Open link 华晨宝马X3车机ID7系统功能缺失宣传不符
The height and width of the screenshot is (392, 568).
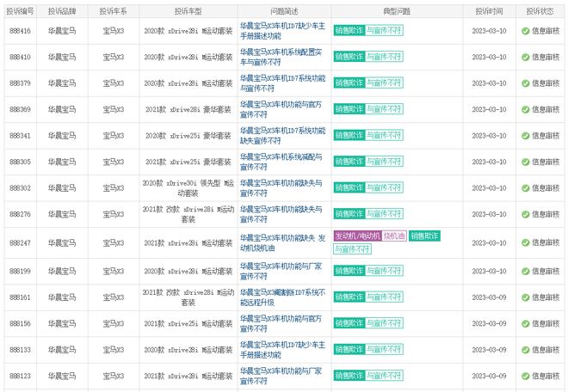click(282, 135)
